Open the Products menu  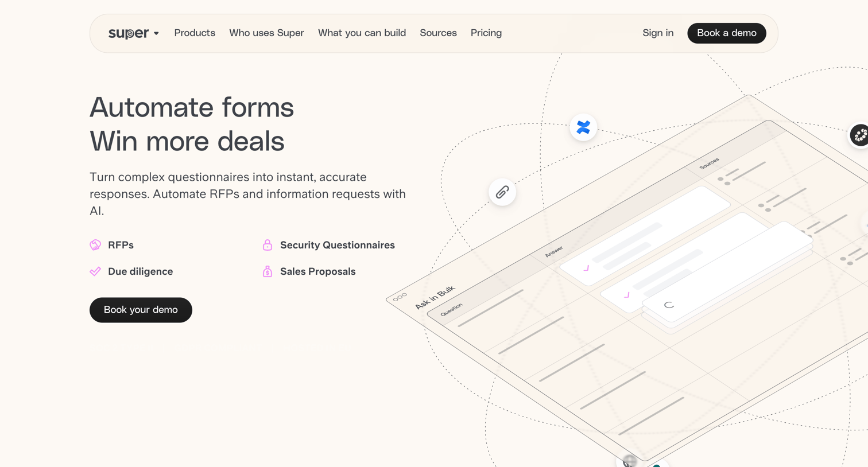pos(195,33)
